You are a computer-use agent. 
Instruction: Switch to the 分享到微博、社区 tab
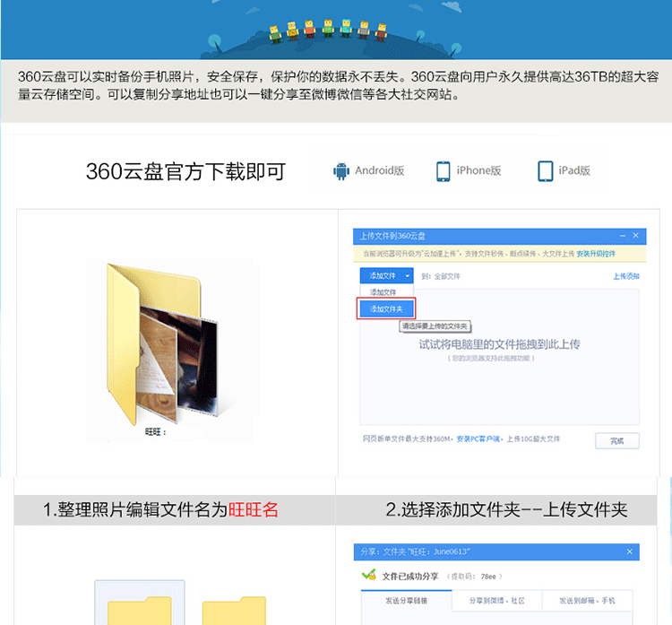coord(496,601)
